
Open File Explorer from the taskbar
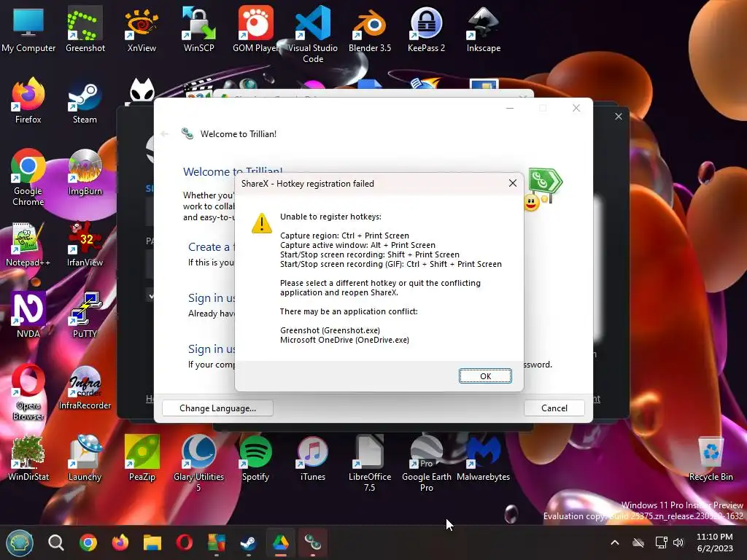[x=152, y=542]
